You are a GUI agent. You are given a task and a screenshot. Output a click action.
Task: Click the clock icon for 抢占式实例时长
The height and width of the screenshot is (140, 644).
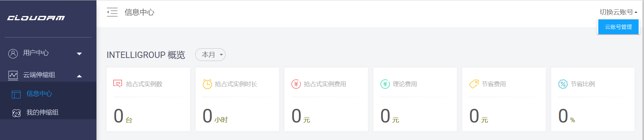(207, 84)
